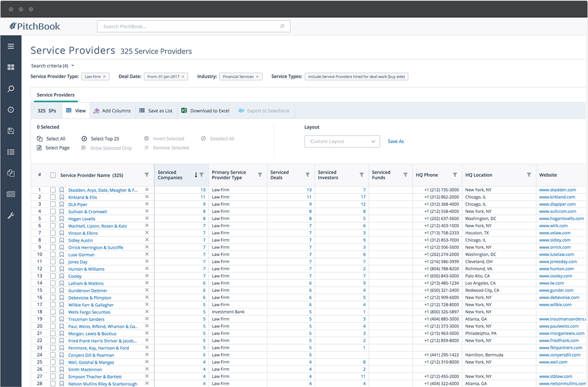Check the Simpson Thacher & Bartlett checkbox
The image size is (588, 387).
[53, 376]
